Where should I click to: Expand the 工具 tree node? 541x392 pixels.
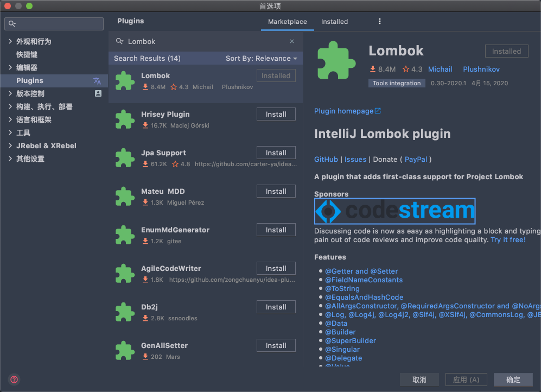pos(10,132)
